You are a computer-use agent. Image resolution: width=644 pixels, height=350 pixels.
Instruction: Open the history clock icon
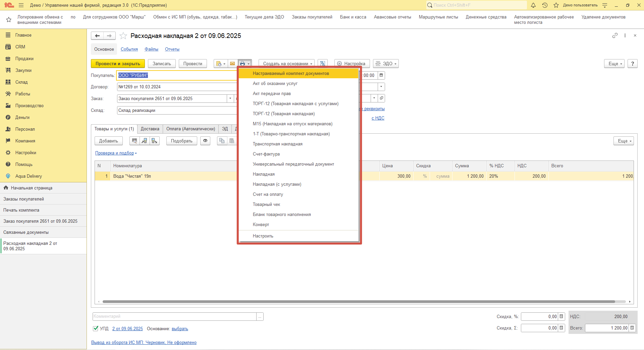point(545,5)
